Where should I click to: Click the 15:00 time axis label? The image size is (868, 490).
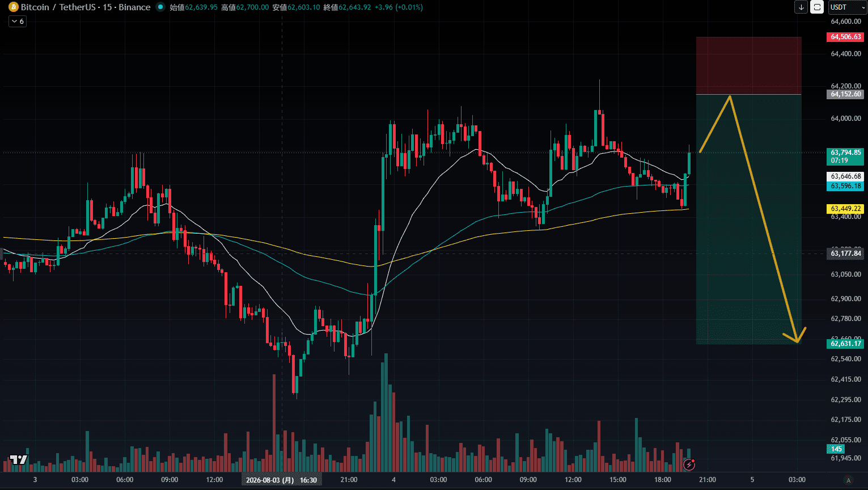(x=618, y=480)
